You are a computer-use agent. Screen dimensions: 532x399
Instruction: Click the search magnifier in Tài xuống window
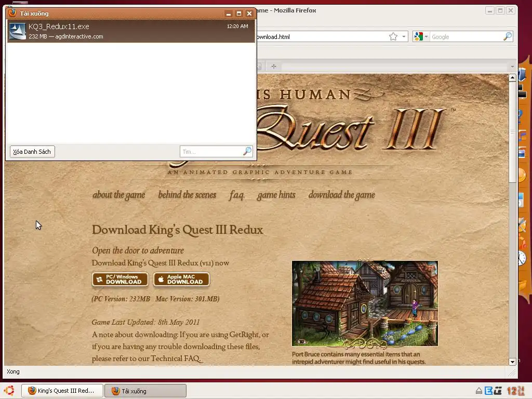coord(247,151)
